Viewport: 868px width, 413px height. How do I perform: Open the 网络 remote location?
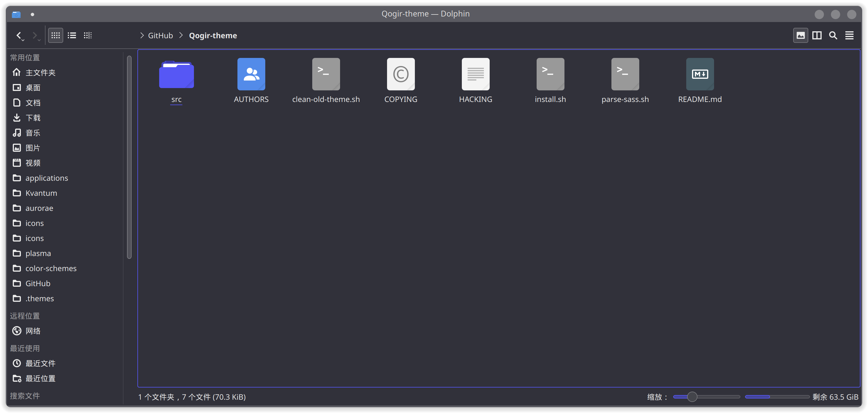point(33,330)
